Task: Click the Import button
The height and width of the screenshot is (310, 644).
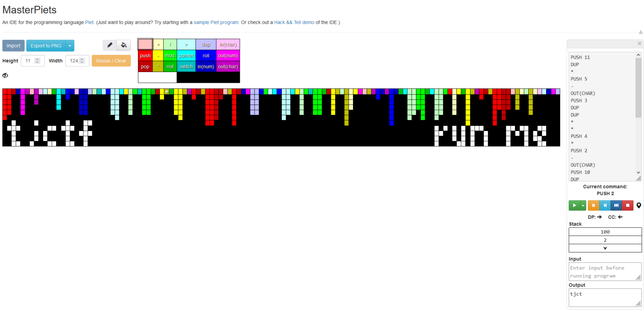Action: pyautogui.click(x=13, y=46)
